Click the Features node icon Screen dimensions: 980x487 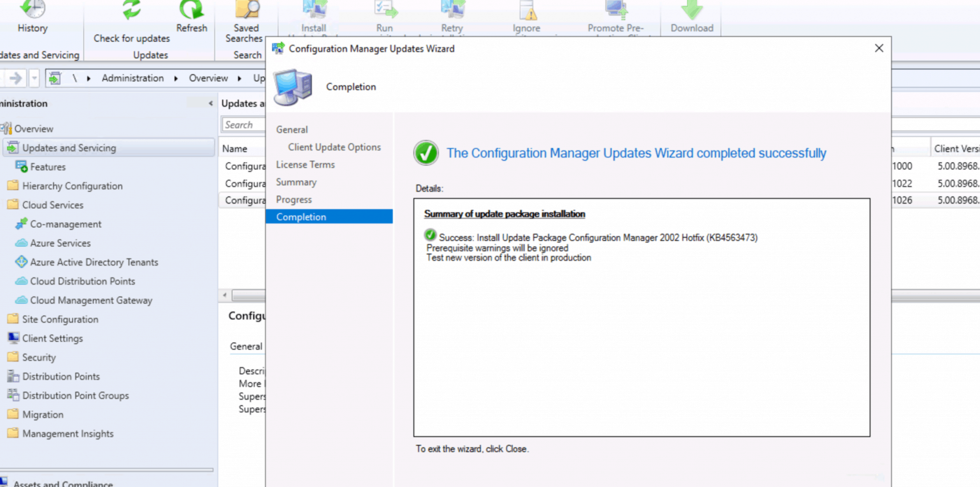pos(21,167)
